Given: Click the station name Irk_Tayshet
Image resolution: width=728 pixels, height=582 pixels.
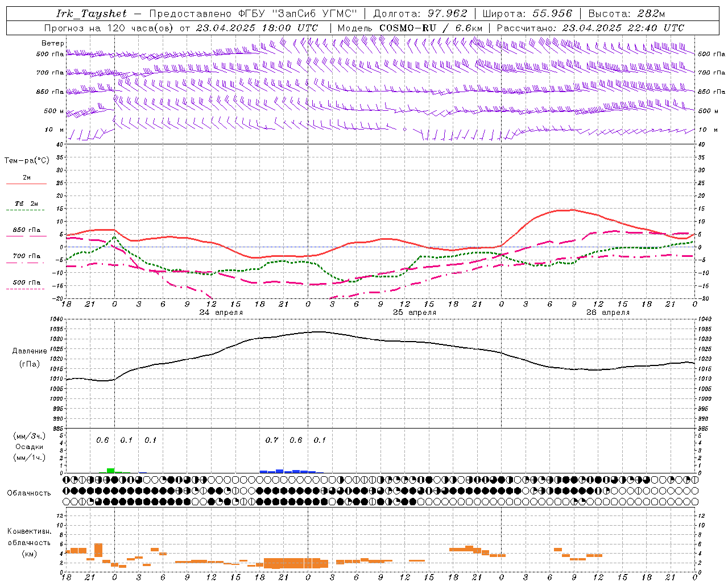Looking at the screenshot, I should (x=92, y=14).
